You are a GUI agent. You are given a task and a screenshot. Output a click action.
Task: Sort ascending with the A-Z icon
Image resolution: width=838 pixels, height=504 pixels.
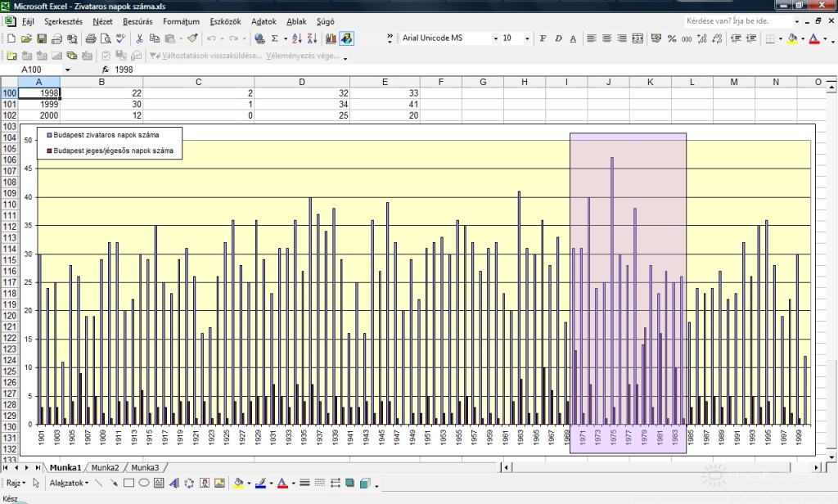point(296,38)
